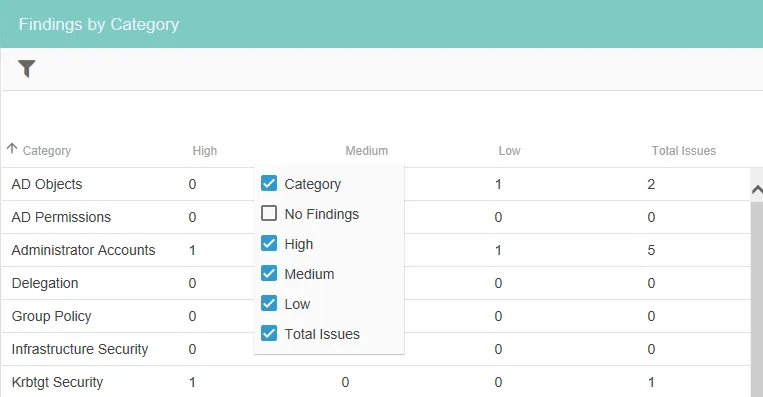Select the Infrastructure Security row label
Viewport: 763px width, 397px height.
[x=80, y=349]
